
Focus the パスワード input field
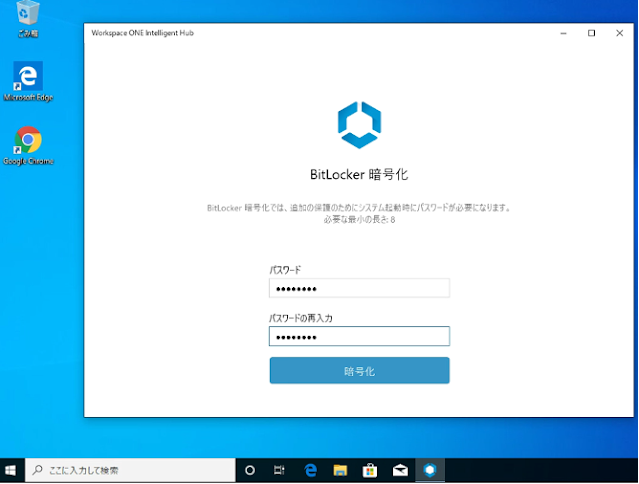(x=359, y=288)
